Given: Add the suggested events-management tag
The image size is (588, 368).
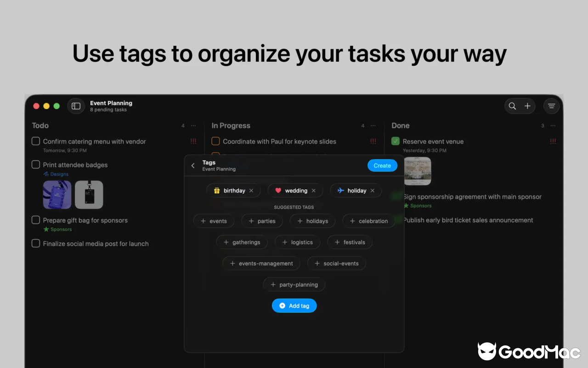Looking at the screenshot, I should coord(261,263).
